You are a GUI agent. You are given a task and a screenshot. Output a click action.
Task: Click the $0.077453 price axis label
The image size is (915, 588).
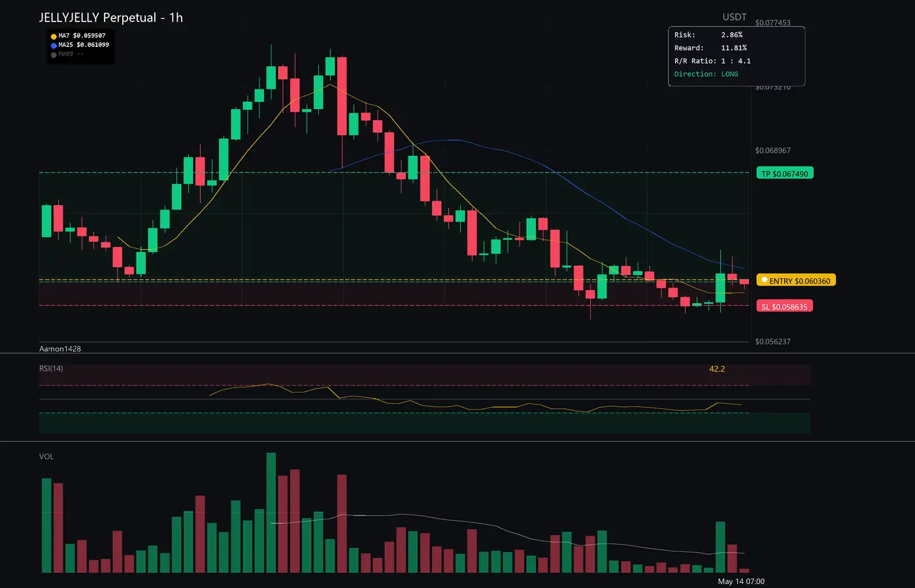(773, 23)
